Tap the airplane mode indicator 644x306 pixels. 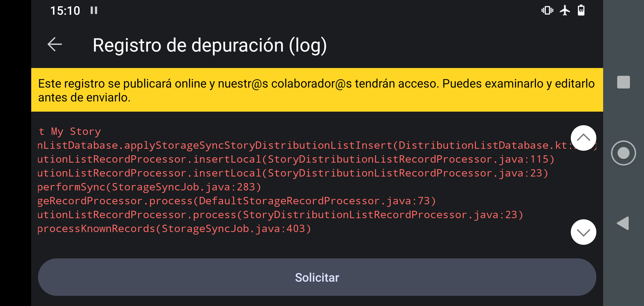(565, 10)
